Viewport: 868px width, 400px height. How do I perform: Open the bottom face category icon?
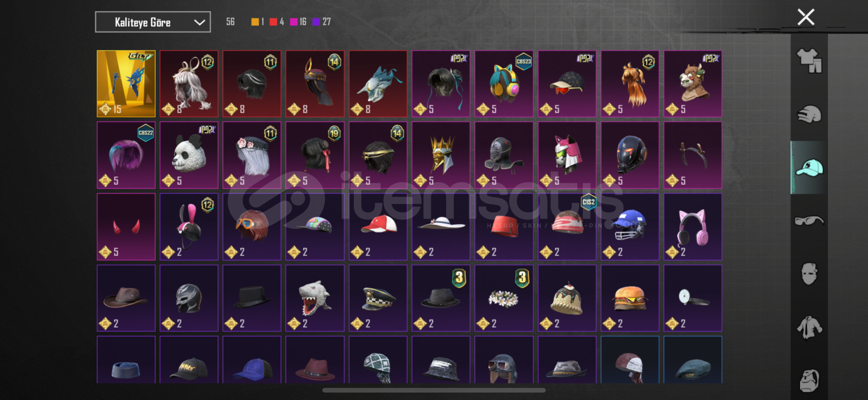coord(809,380)
